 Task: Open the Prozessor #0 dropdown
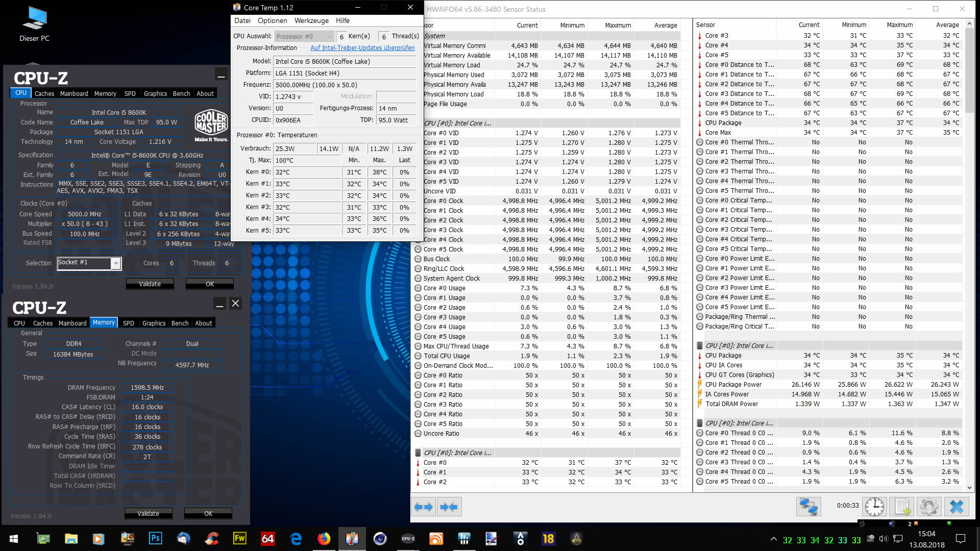[x=304, y=36]
